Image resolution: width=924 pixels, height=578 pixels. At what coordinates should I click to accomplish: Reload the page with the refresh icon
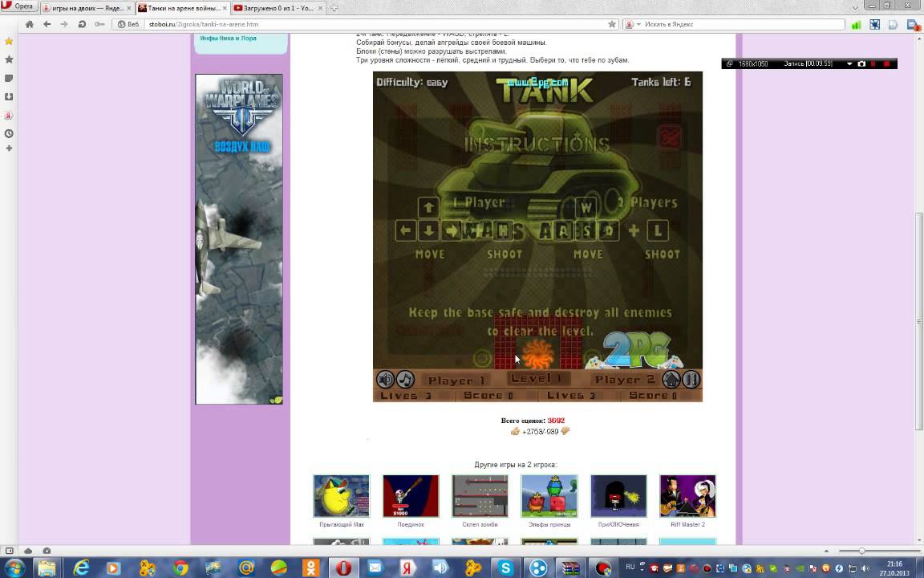tap(82, 24)
